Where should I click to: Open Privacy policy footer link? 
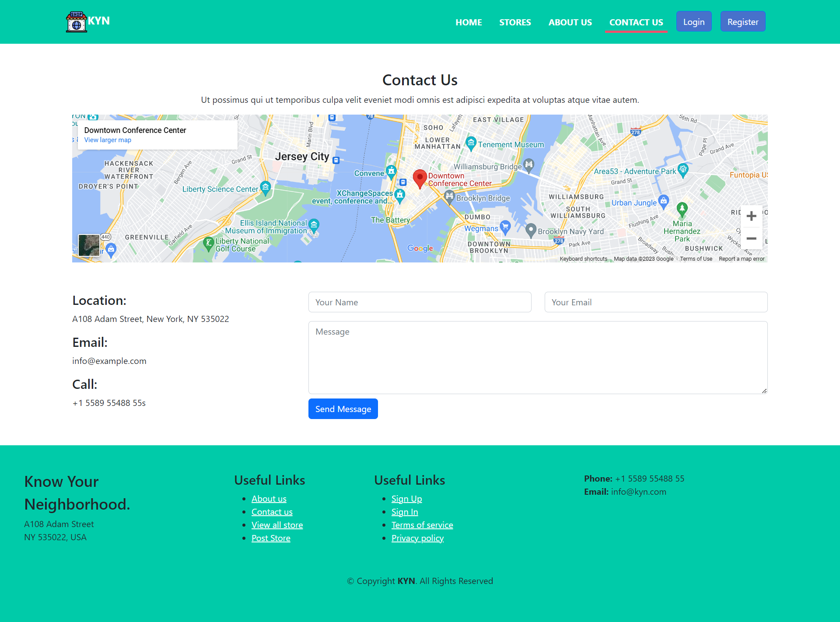pos(418,538)
